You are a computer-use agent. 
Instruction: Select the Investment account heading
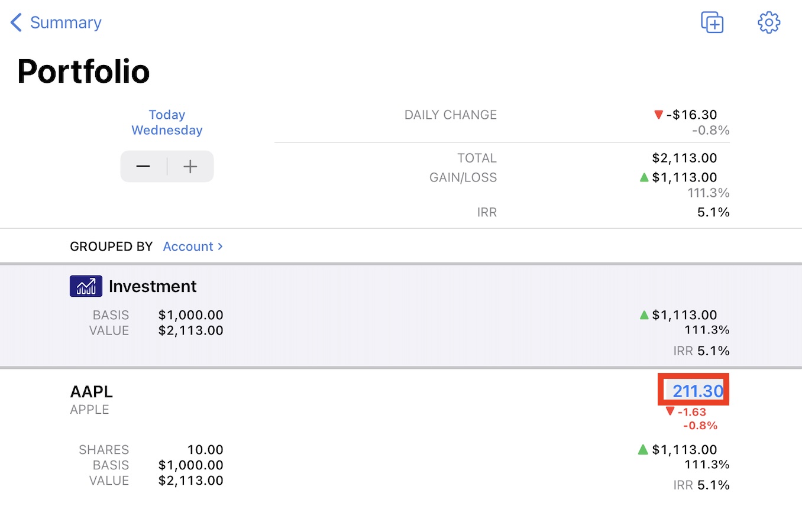pos(153,286)
